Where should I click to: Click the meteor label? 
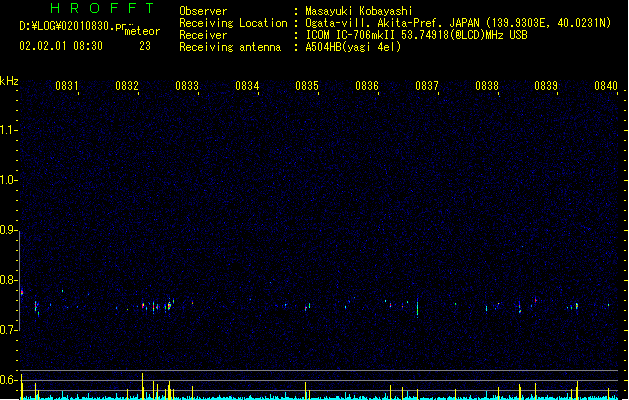(142, 31)
